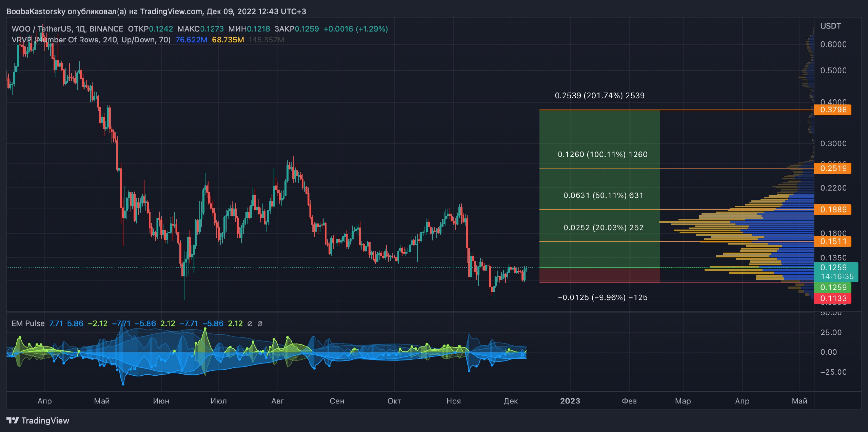The height and width of the screenshot is (432, 868).
Task: Click the 0.0252 (20.03%) 252 target label
Action: (x=603, y=228)
